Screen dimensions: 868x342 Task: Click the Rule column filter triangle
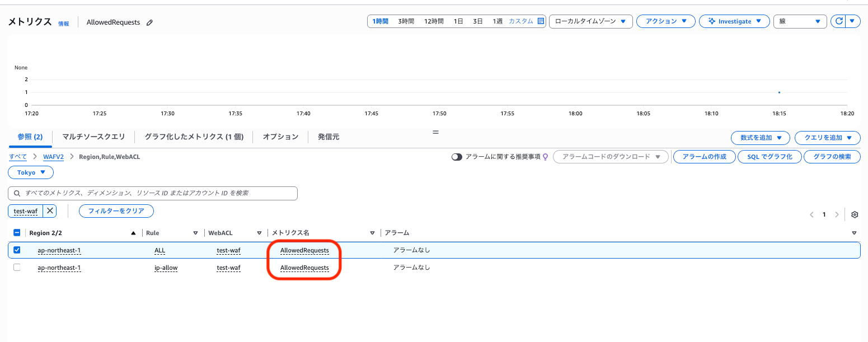(x=195, y=233)
